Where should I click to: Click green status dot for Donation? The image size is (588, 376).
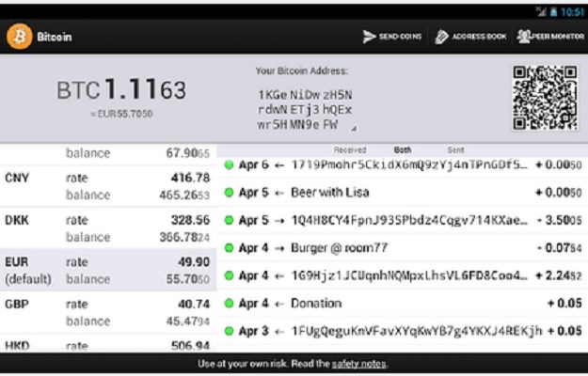pyautogui.click(x=229, y=304)
